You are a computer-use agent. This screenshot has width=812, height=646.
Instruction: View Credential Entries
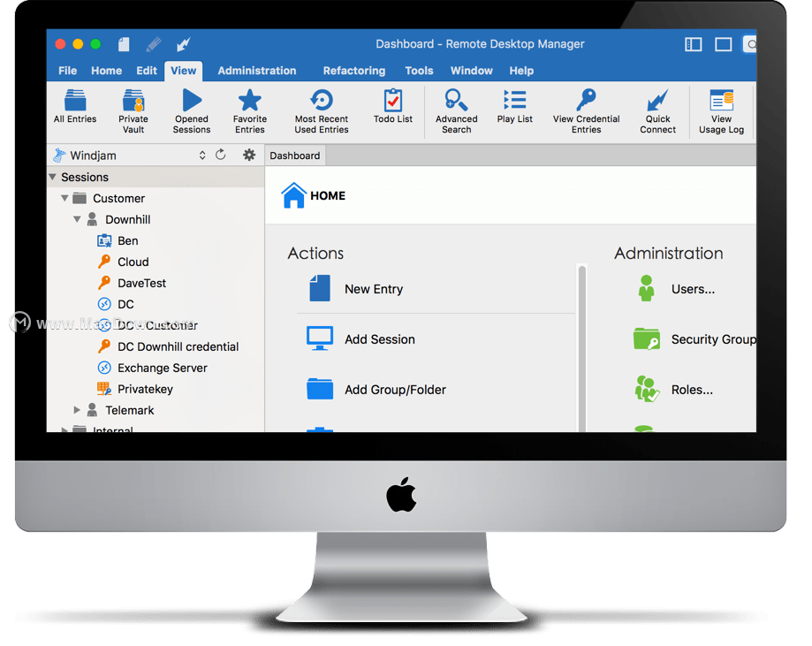click(x=585, y=109)
